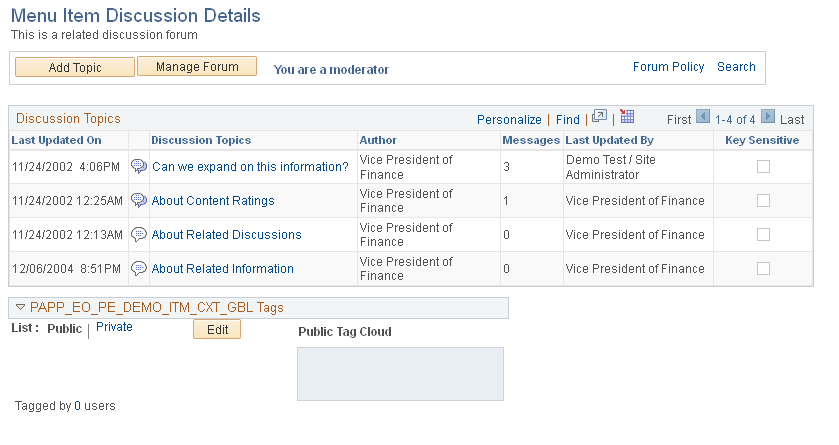Check Key Sensitive for Can we expand topic

[763, 167]
